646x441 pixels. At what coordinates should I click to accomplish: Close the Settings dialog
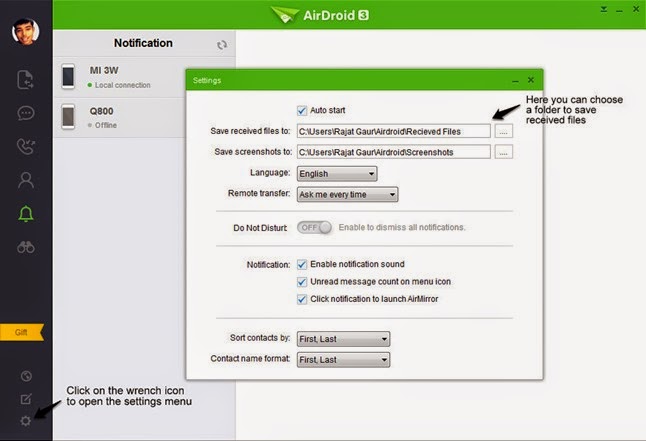(531, 80)
